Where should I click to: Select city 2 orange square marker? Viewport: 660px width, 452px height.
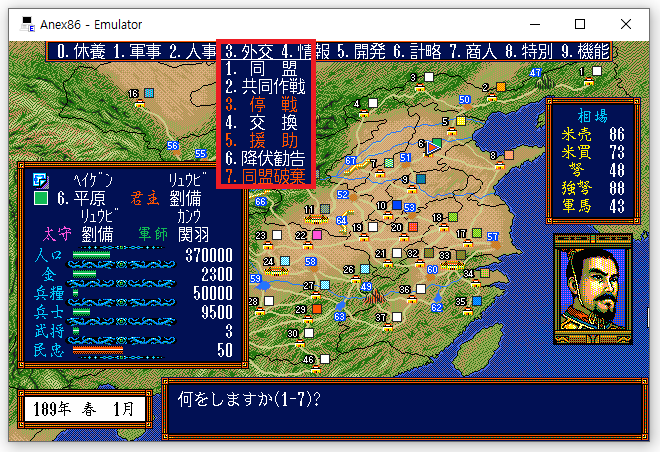[x=500, y=87]
